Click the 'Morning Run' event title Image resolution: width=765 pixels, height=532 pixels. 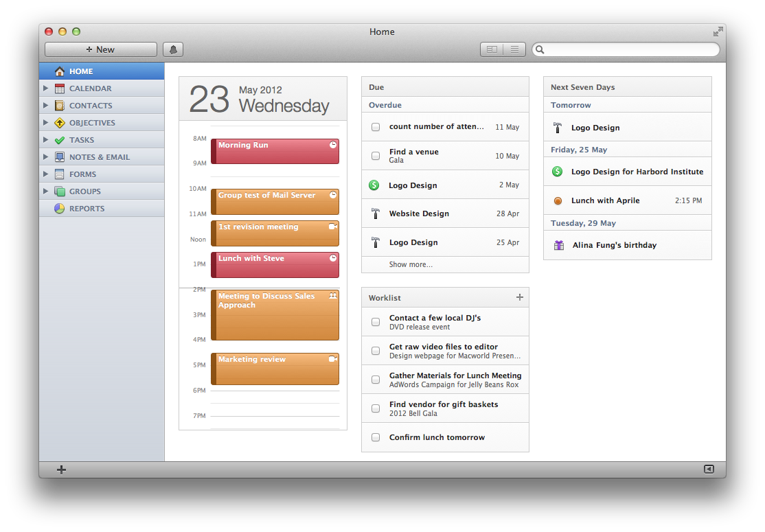(x=243, y=145)
